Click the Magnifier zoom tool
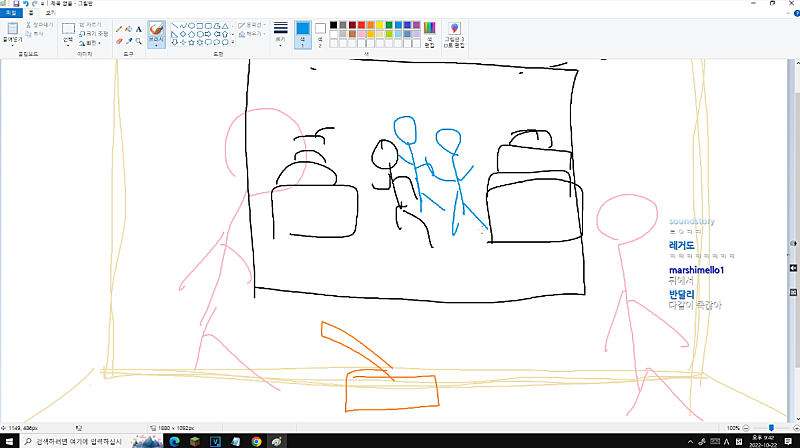This screenshot has width=800, height=448. [138, 41]
